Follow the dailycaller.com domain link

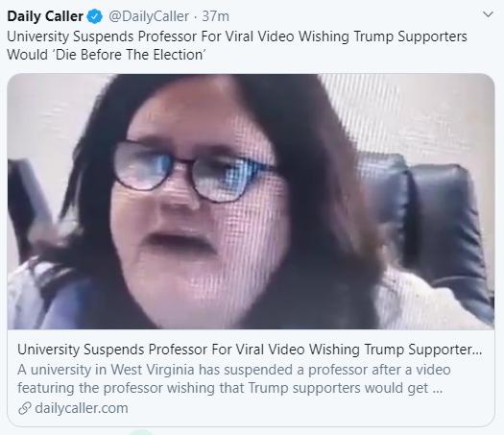point(82,408)
